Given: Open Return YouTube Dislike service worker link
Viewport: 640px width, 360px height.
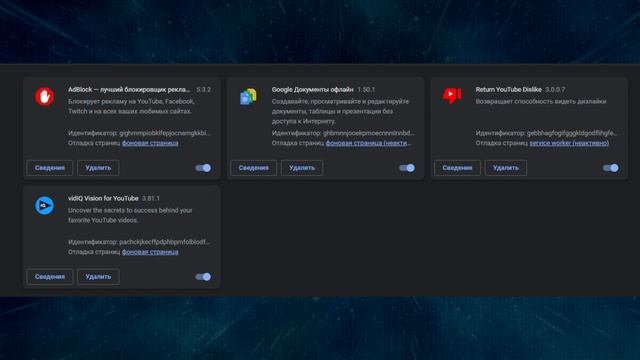Looking at the screenshot, I should 569,143.
